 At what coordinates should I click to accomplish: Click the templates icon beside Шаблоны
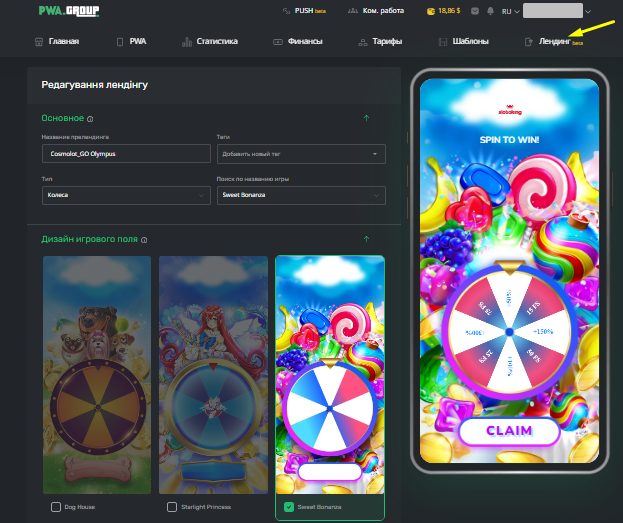(443, 42)
